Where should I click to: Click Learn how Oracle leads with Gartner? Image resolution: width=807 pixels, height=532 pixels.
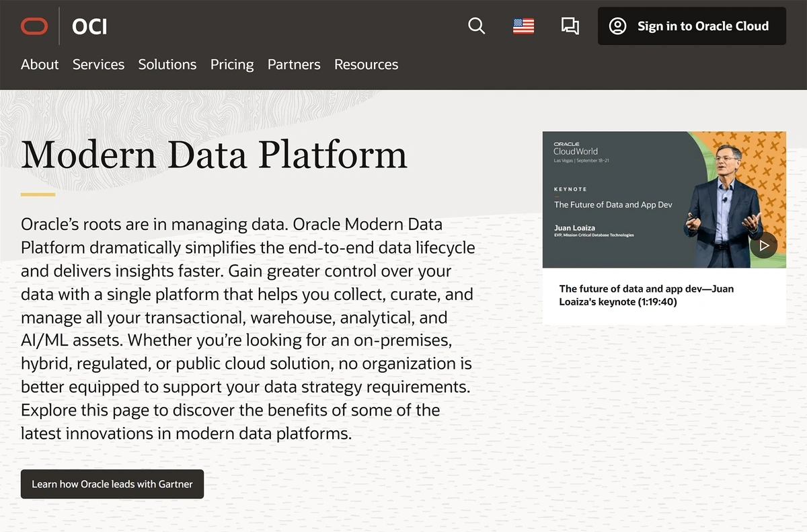pos(112,484)
